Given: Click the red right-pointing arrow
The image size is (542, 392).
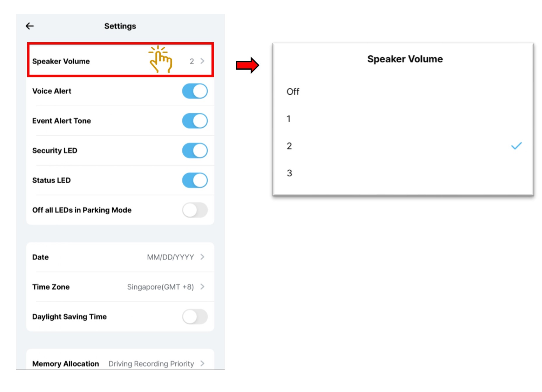Looking at the screenshot, I should pyautogui.click(x=247, y=66).
